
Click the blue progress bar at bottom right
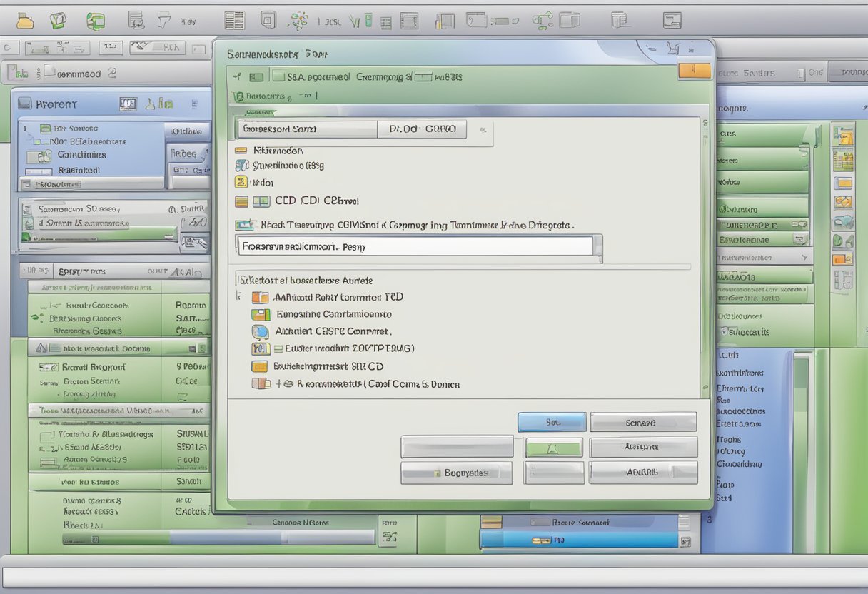(x=578, y=540)
